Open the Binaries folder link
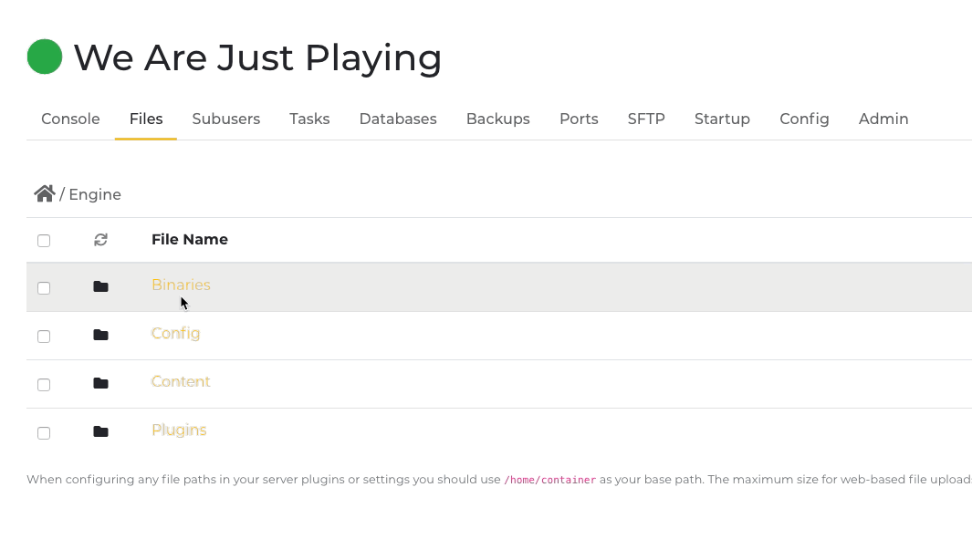972x560 pixels. 181,285
